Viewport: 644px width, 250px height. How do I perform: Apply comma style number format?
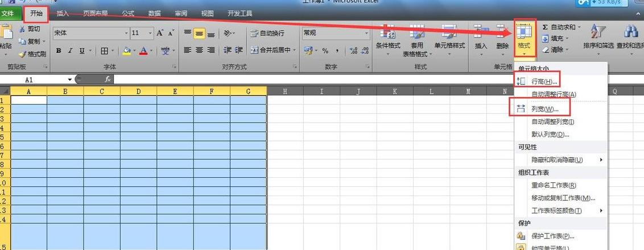click(x=337, y=51)
